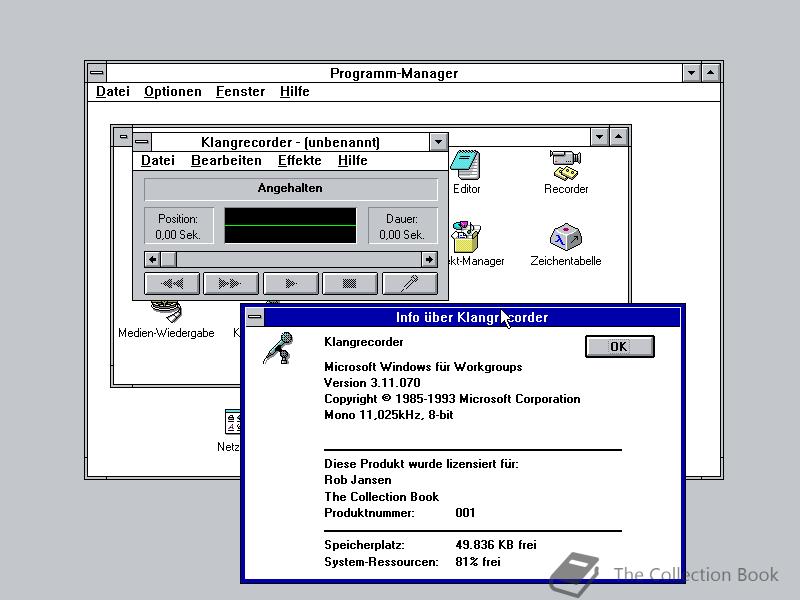The image size is (800, 600).
Task: Click the scrollbar left arrow in Klangrecorder
Action: (153, 259)
